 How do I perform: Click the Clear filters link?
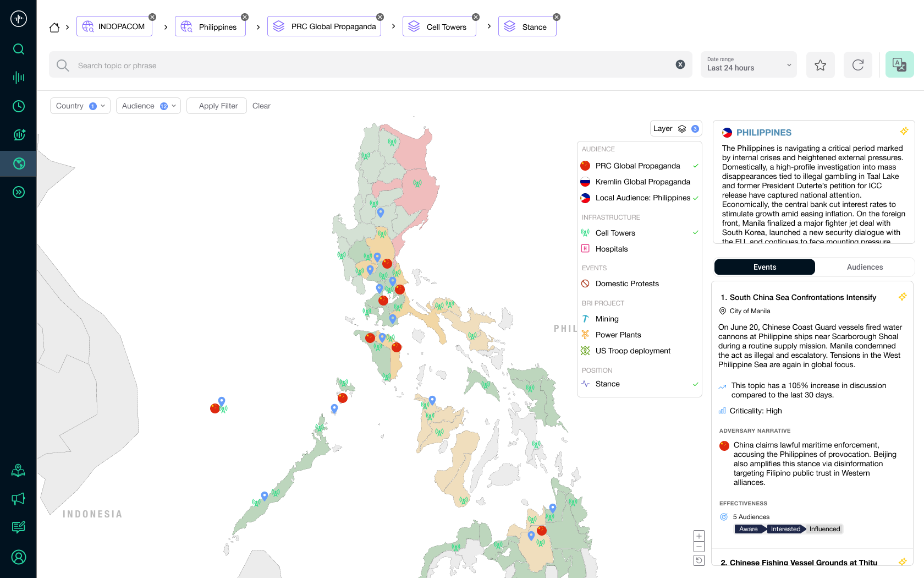tap(261, 106)
